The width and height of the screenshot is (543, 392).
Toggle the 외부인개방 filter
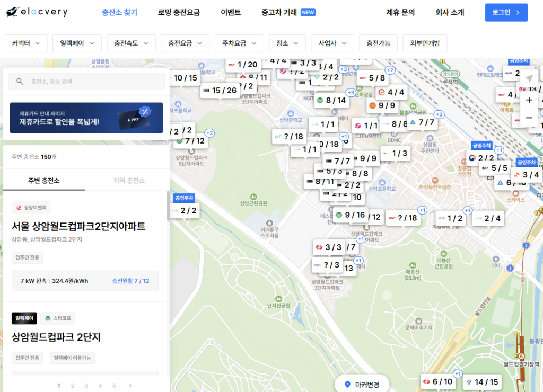(x=426, y=43)
